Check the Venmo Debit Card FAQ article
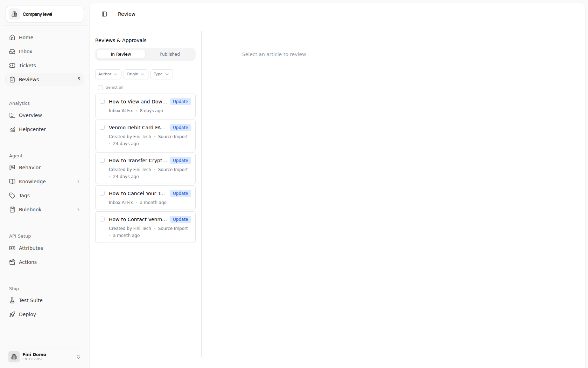The image size is (588, 368). tap(102, 127)
